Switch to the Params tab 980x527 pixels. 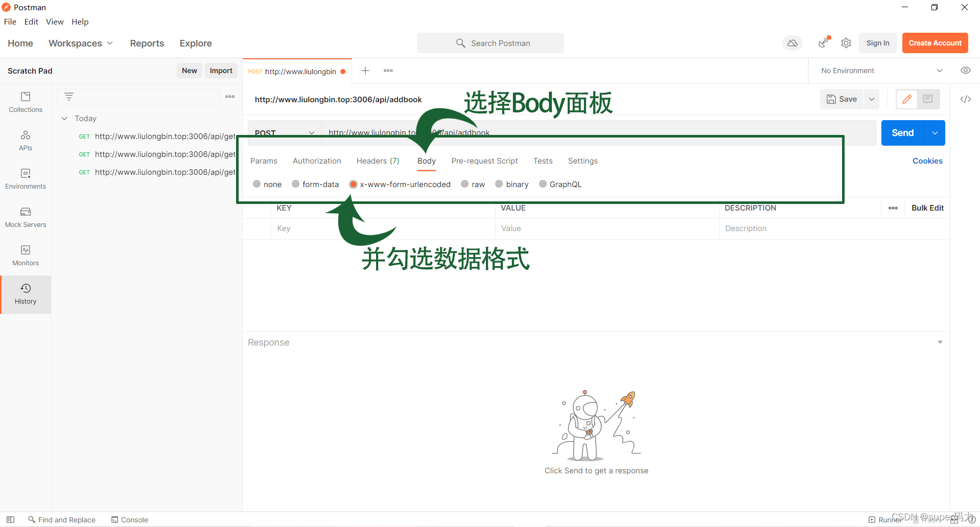tap(264, 161)
